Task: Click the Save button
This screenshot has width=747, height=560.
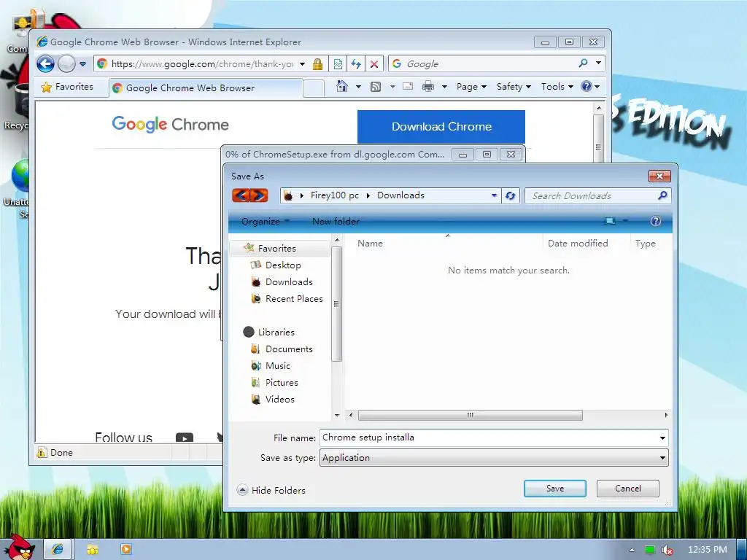Action: pyautogui.click(x=555, y=489)
